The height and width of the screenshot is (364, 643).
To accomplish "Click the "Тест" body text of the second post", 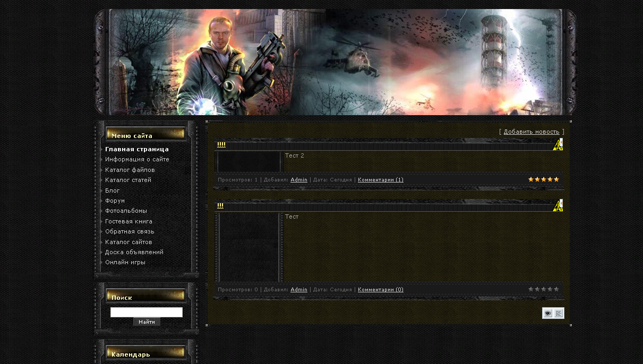I will coord(292,216).
